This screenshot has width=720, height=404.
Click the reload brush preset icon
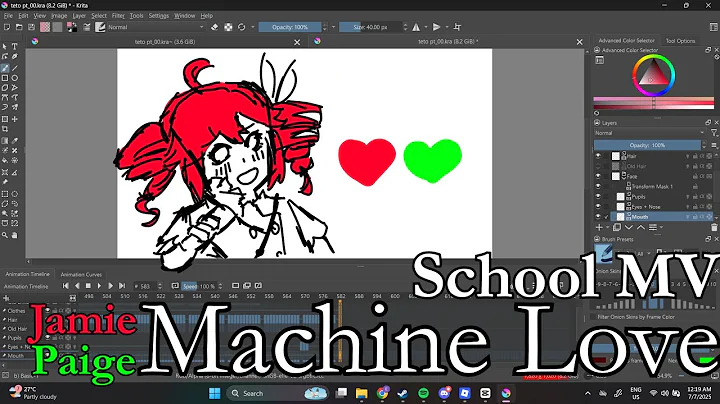pos(242,27)
